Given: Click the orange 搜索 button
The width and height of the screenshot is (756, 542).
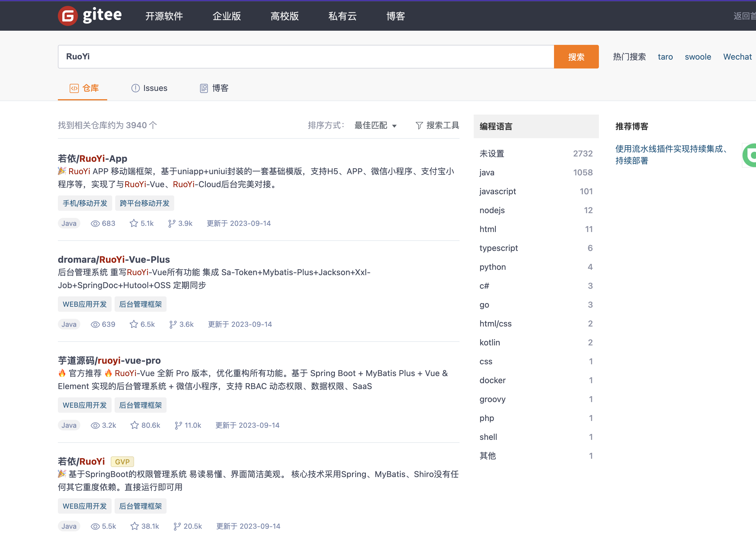Looking at the screenshot, I should click(x=576, y=57).
